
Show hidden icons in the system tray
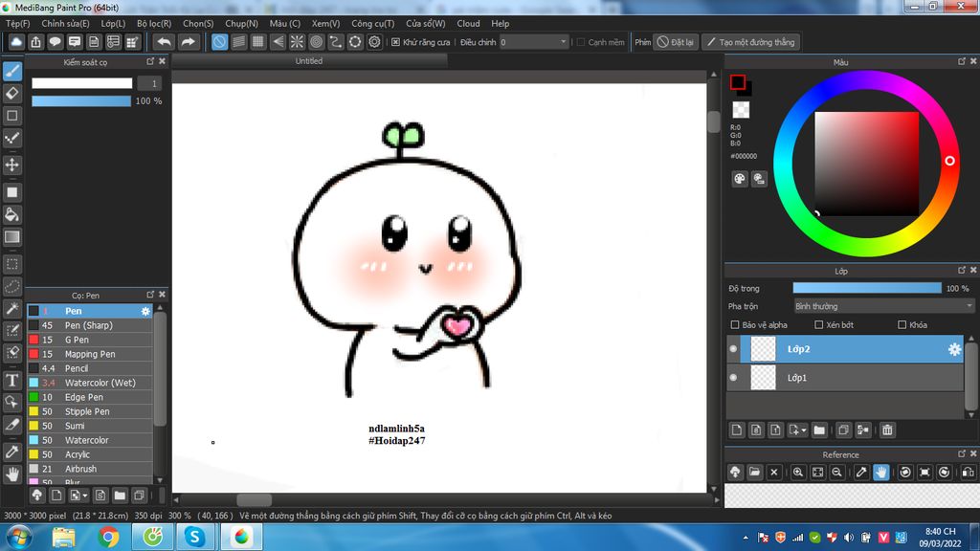tap(745, 538)
